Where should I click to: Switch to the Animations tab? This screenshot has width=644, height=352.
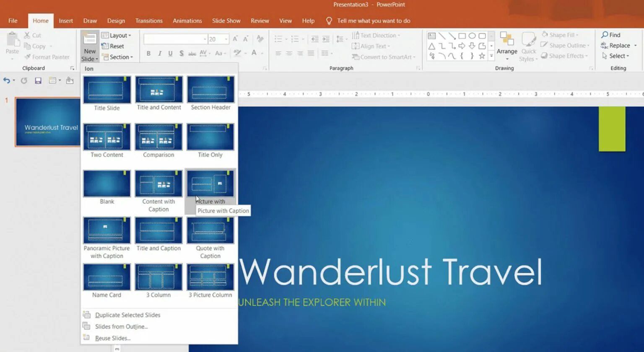pyautogui.click(x=187, y=21)
